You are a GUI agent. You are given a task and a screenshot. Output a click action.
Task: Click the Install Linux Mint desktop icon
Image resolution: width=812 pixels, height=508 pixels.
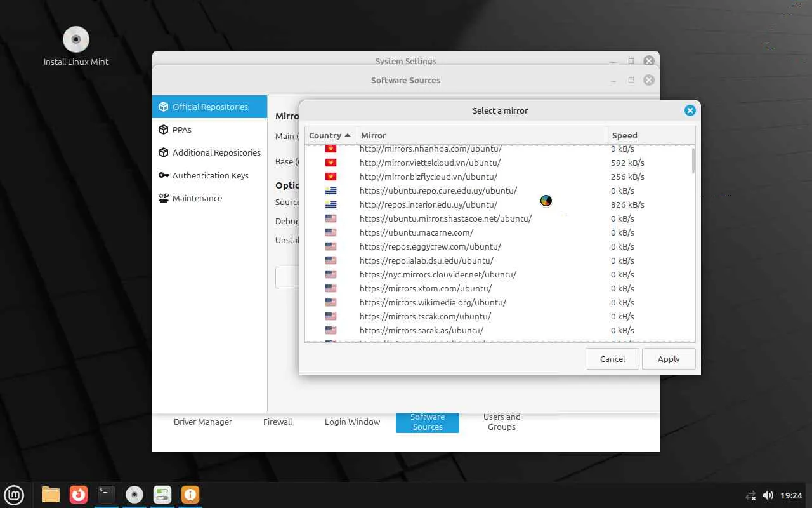point(76,46)
